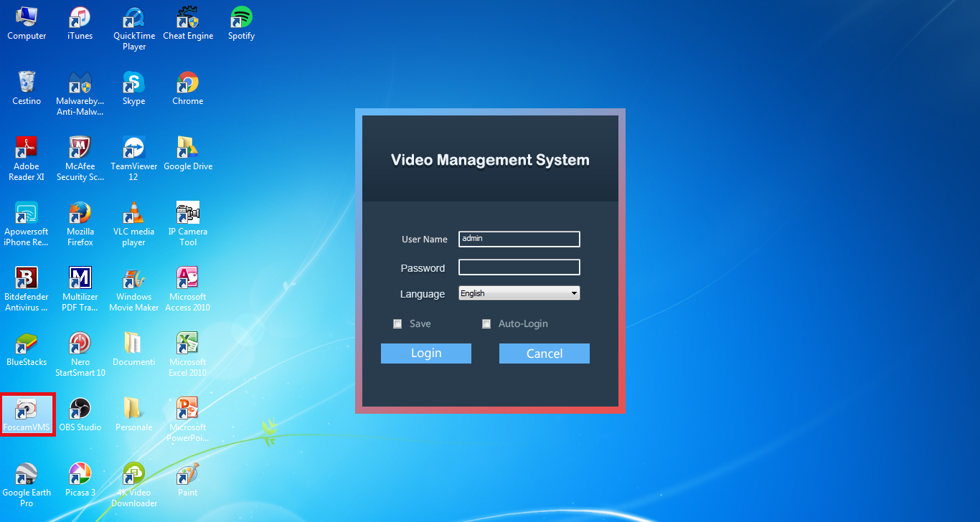Click the Cancel button

point(545,353)
